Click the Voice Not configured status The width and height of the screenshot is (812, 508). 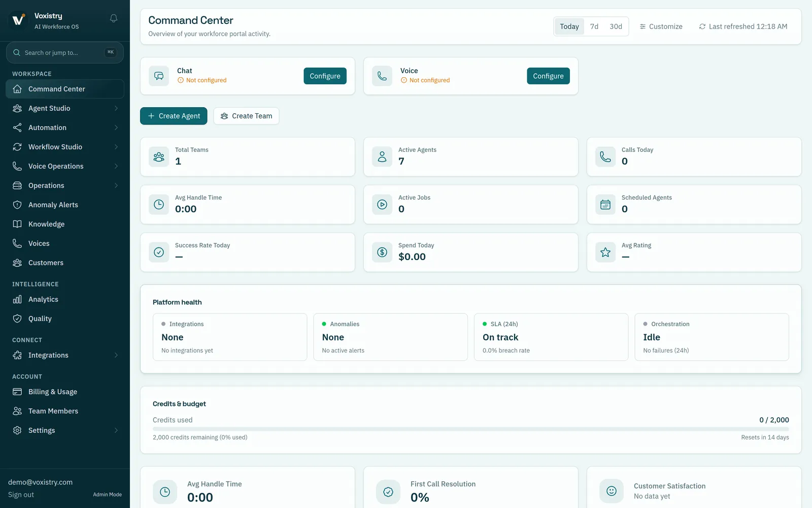(x=425, y=80)
